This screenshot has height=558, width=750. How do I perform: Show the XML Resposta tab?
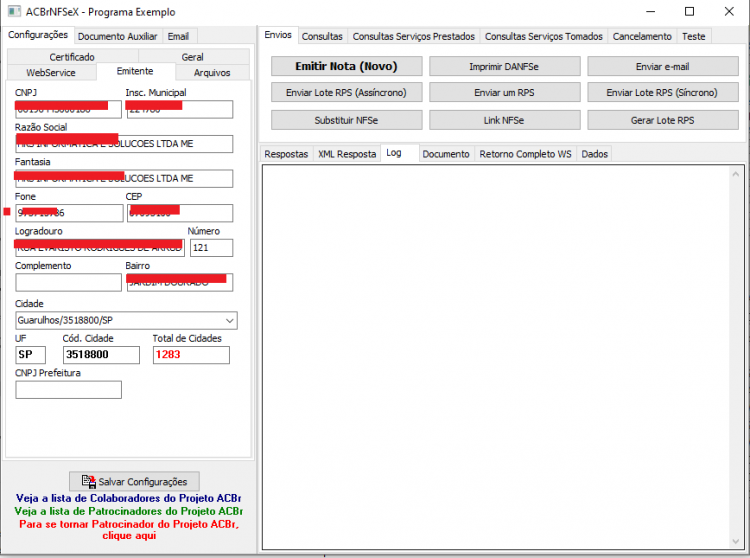coord(347,154)
